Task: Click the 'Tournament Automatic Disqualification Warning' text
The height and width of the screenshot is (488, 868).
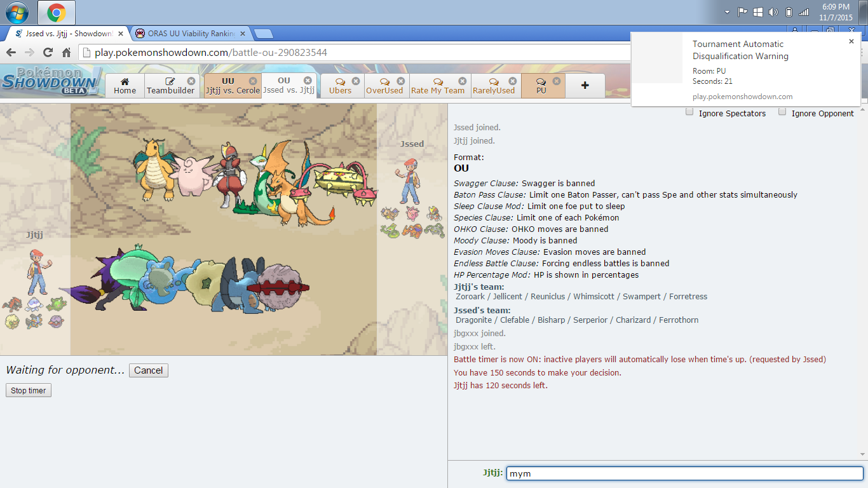Action: [740, 50]
